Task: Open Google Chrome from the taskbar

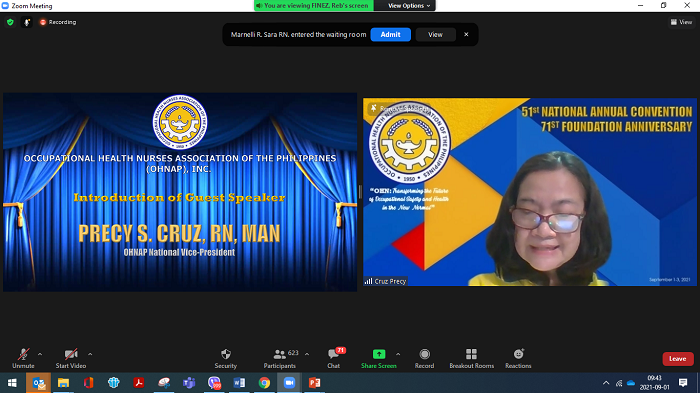Action: click(x=264, y=383)
